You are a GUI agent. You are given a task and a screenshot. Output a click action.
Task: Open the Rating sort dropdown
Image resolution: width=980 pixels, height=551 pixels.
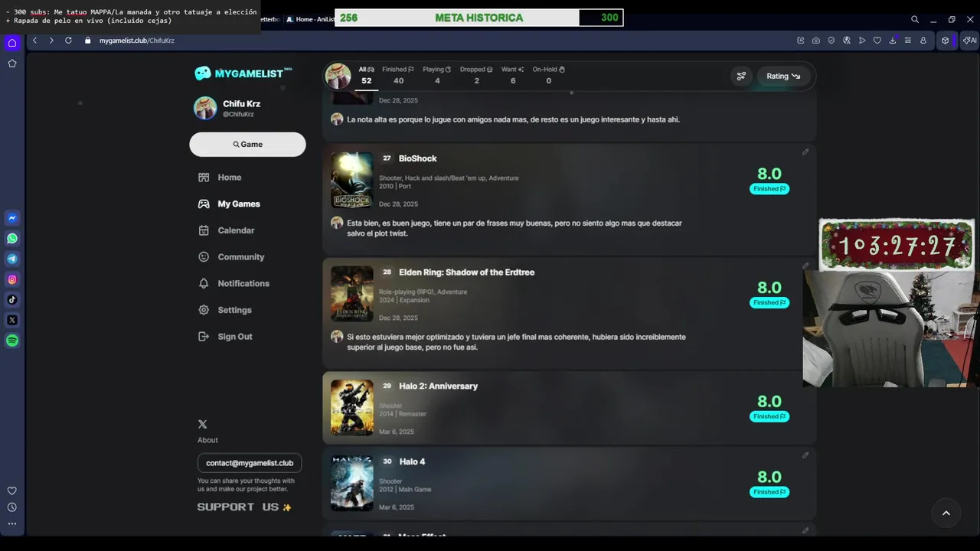pos(782,76)
